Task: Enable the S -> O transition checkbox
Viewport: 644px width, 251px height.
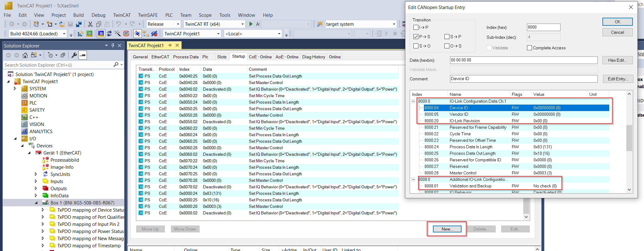Action: point(416,46)
